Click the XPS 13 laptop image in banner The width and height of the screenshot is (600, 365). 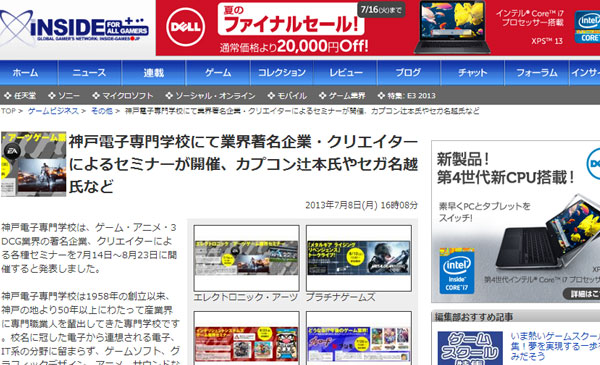point(453,28)
